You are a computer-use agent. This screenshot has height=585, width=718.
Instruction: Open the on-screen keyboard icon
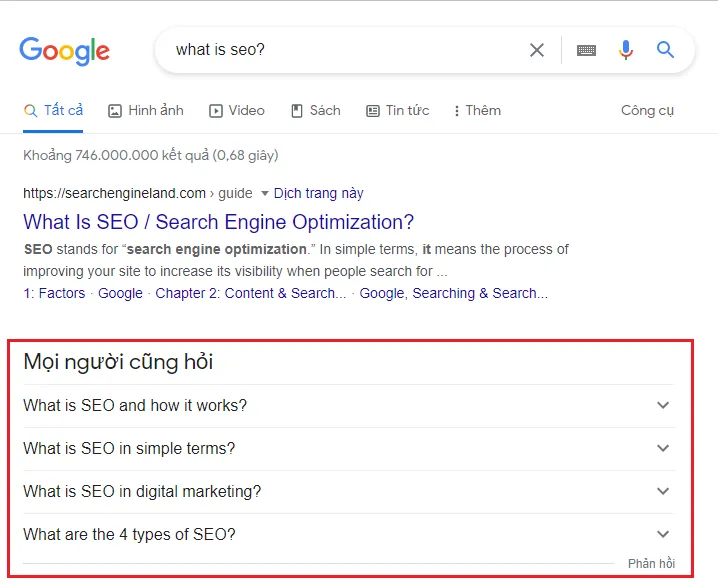tap(586, 50)
